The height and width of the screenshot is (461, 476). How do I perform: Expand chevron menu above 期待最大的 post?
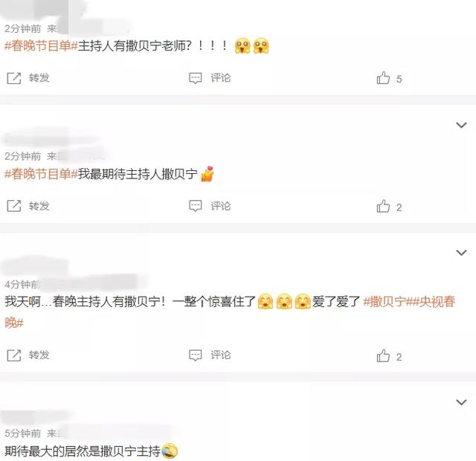[461, 402]
